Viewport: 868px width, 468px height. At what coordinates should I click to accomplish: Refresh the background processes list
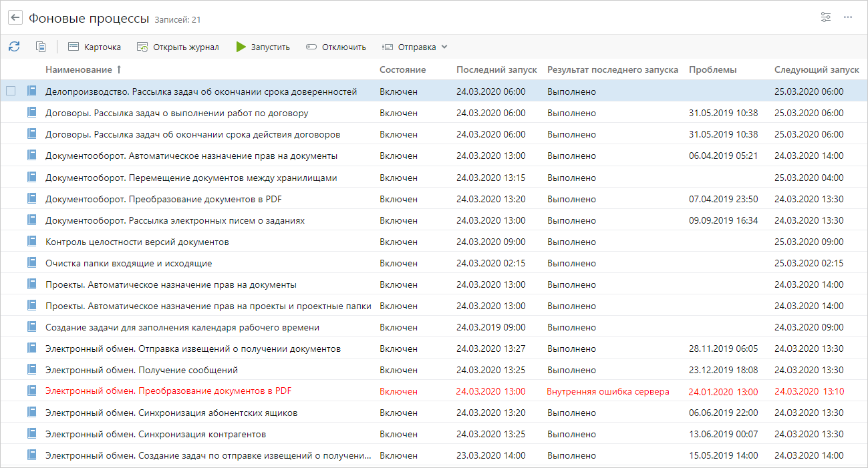(14, 47)
